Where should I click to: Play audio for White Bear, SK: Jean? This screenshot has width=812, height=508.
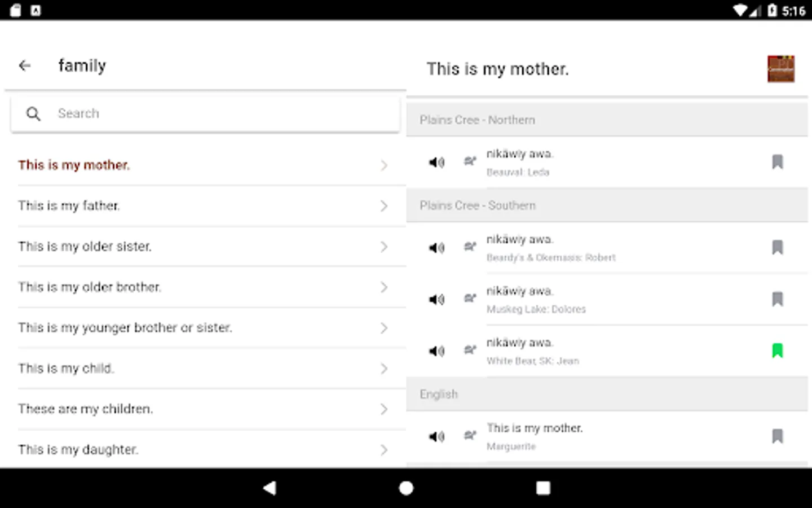tap(436, 351)
